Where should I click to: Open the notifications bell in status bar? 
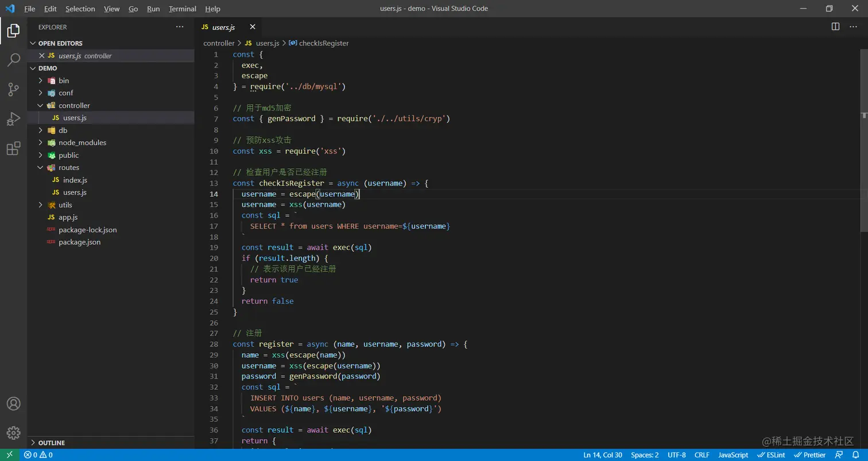pyautogui.click(x=856, y=455)
